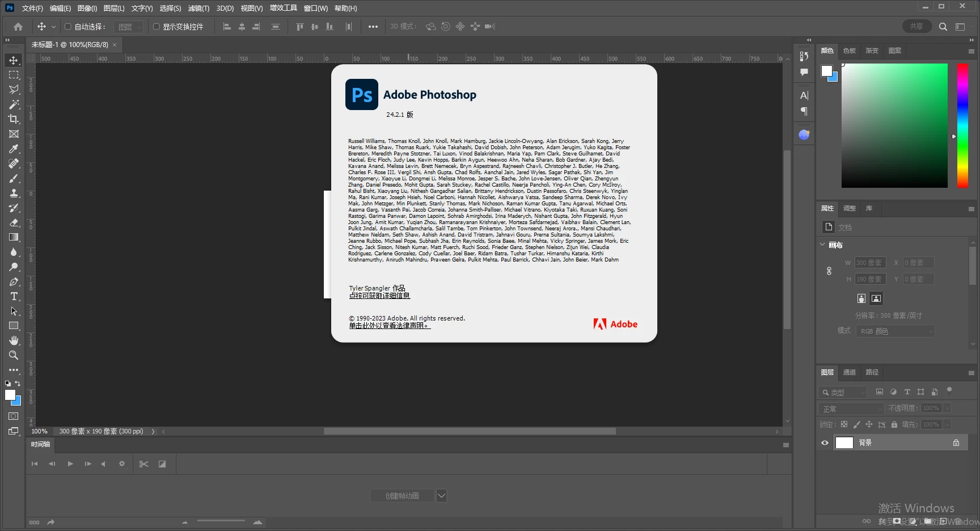Select the Dodge tool

click(14, 267)
